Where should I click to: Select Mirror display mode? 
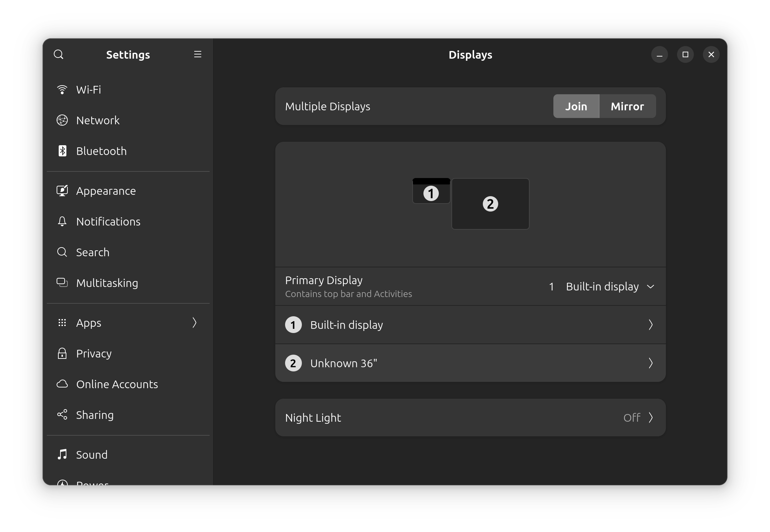(x=627, y=106)
